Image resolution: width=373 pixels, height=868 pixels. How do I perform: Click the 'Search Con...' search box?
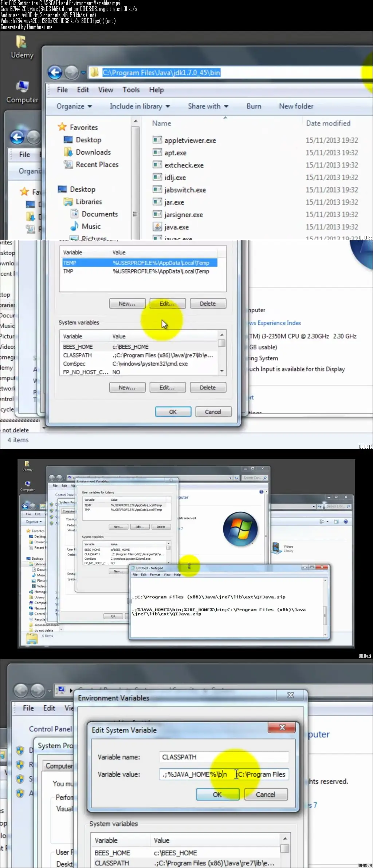[255, 478]
